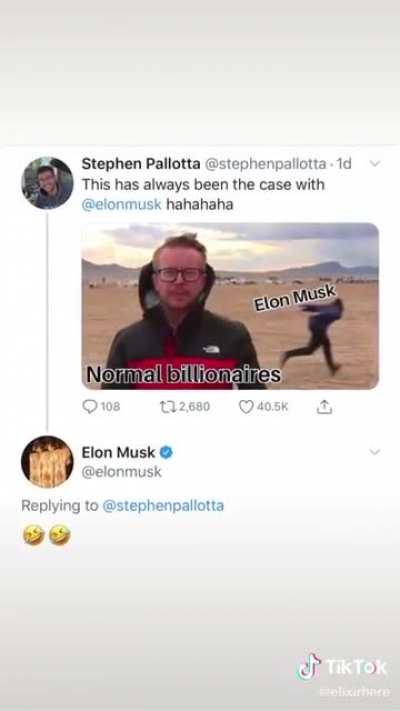This screenshot has width=400, height=711.
Task: Open the @elonmusk mention in tweet
Action: point(122,205)
